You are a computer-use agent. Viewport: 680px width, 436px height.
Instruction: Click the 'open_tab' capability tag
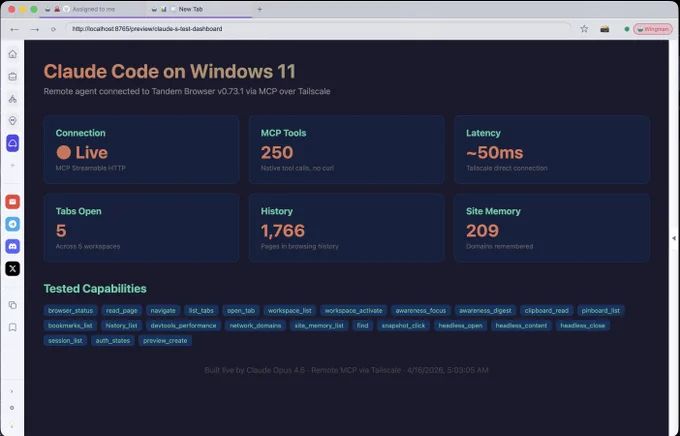pyautogui.click(x=241, y=311)
